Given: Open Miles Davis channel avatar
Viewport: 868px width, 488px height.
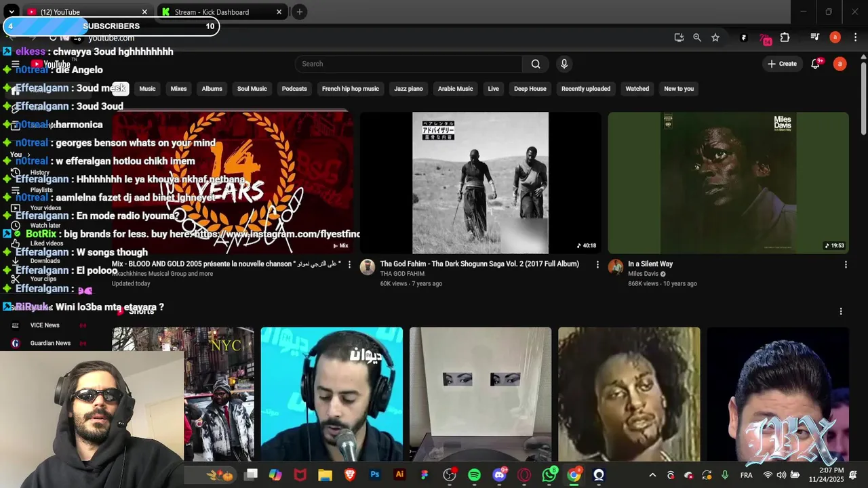Looking at the screenshot, I should 616,266.
